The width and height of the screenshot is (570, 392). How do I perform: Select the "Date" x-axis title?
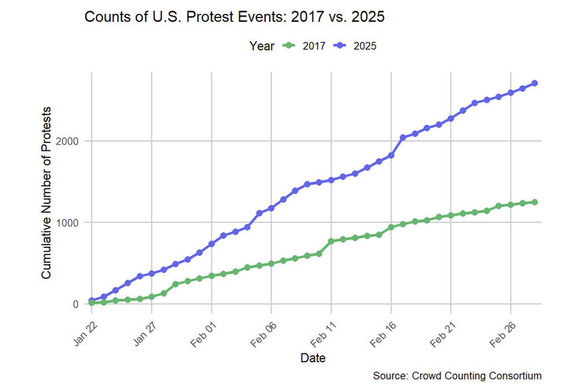pyautogui.click(x=312, y=358)
